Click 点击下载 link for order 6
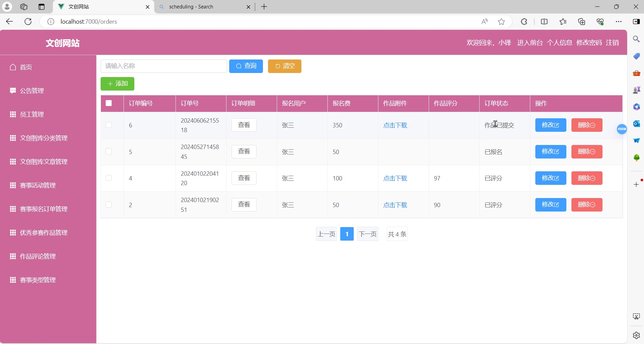Screen dimensions: 644x344 click(x=395, y=125)
